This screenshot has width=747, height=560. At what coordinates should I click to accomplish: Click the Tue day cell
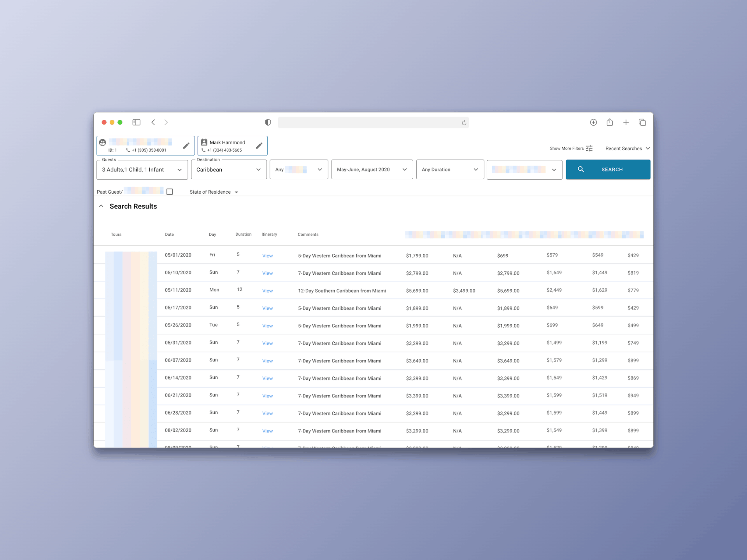click(214, 325)
